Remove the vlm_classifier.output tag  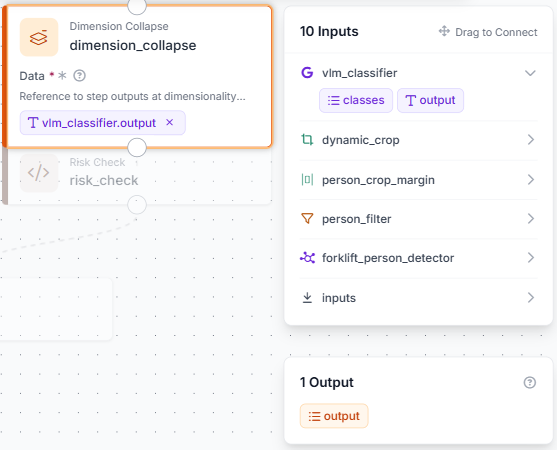coord(170,123)
